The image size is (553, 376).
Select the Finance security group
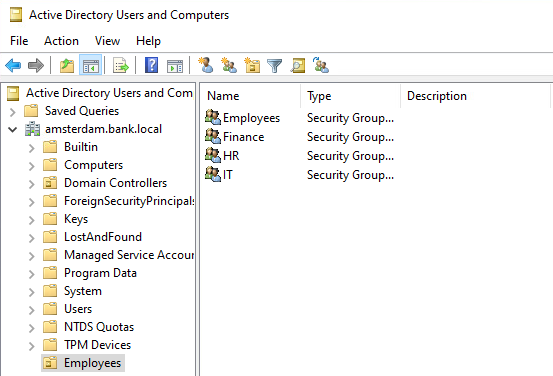coord(243,137)
